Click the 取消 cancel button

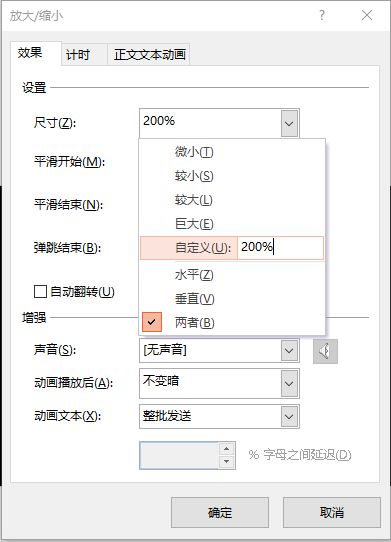tap(332, 512)
